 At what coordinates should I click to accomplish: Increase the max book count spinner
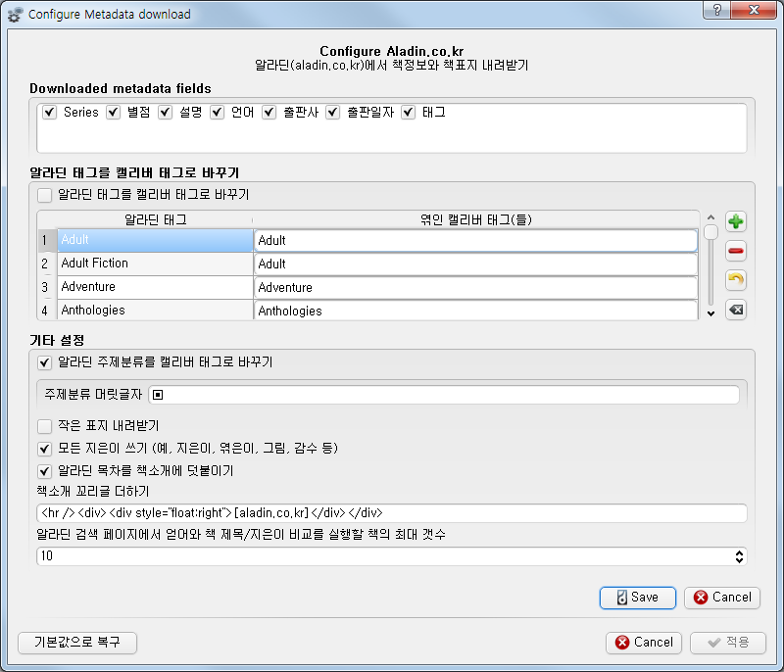[739, 552]
